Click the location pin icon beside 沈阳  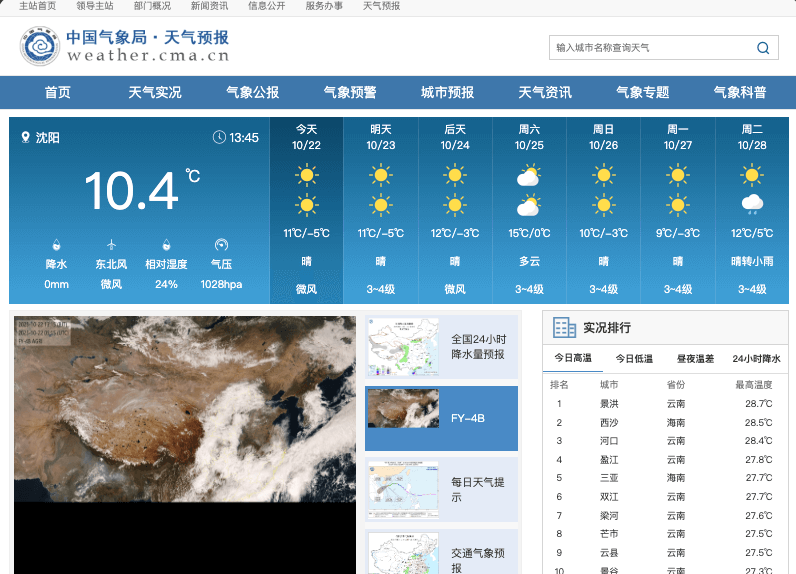click(x=25, y=137)
